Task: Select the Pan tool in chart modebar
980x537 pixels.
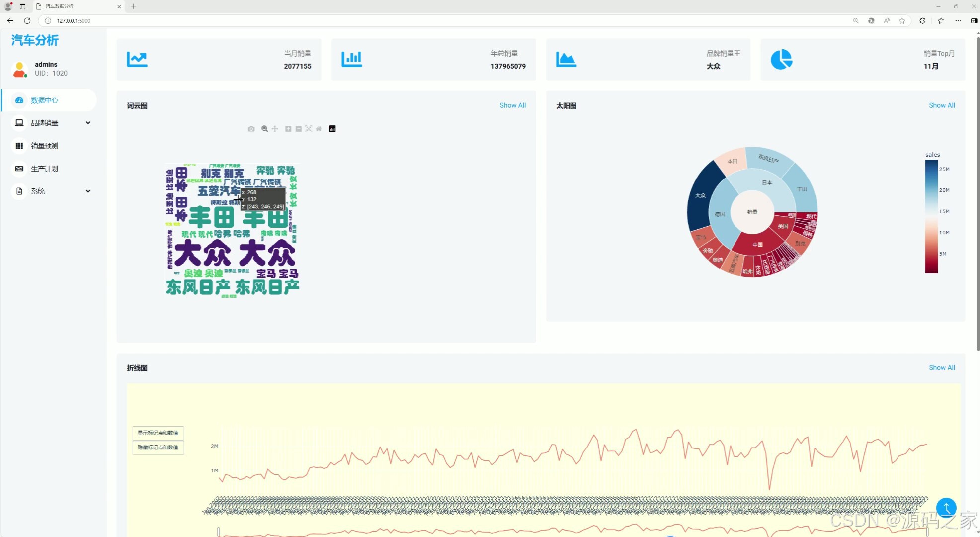Action: coord(275,129)
